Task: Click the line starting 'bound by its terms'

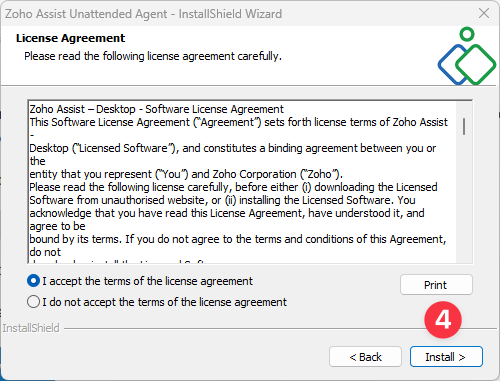Action: tap(238, 239)
